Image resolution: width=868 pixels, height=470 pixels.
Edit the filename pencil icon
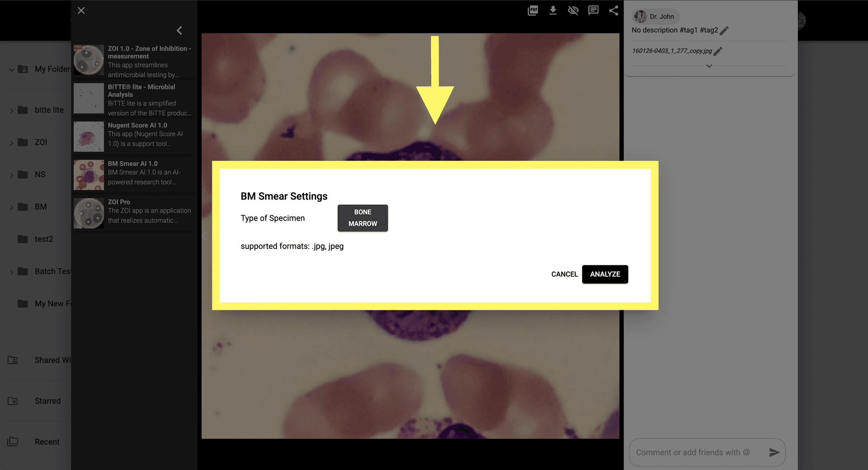coord(718,51)
